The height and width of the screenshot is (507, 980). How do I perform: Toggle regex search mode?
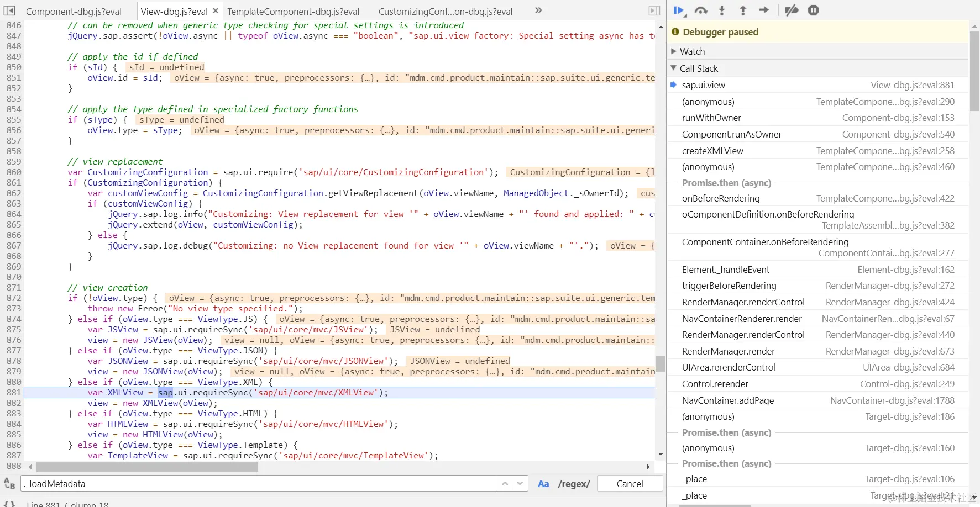(x=574, y=484)
